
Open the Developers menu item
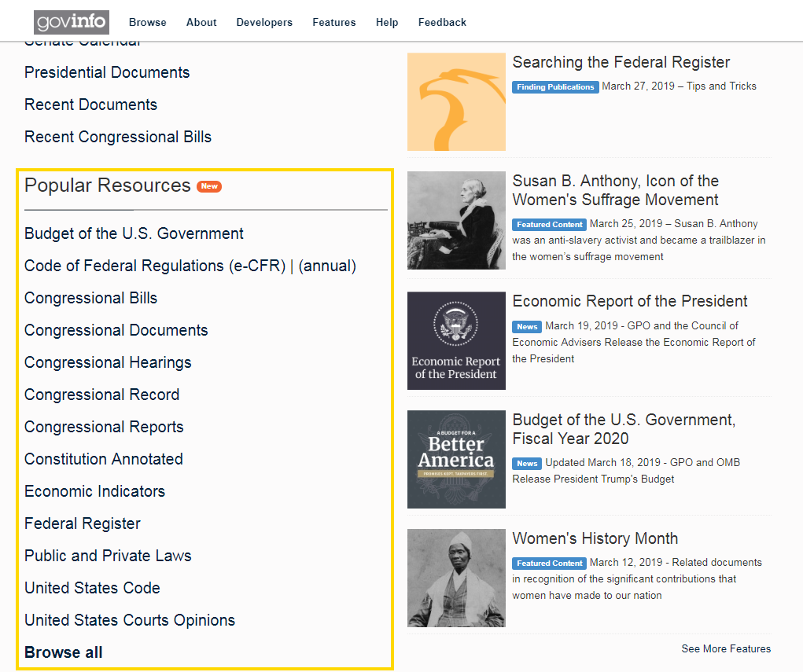264,22
